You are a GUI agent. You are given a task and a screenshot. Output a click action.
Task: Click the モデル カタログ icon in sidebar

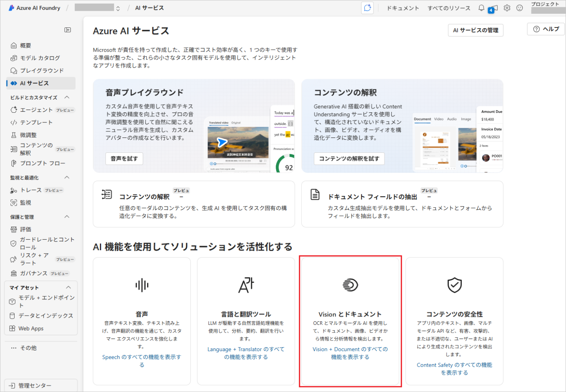coord(14,58)
